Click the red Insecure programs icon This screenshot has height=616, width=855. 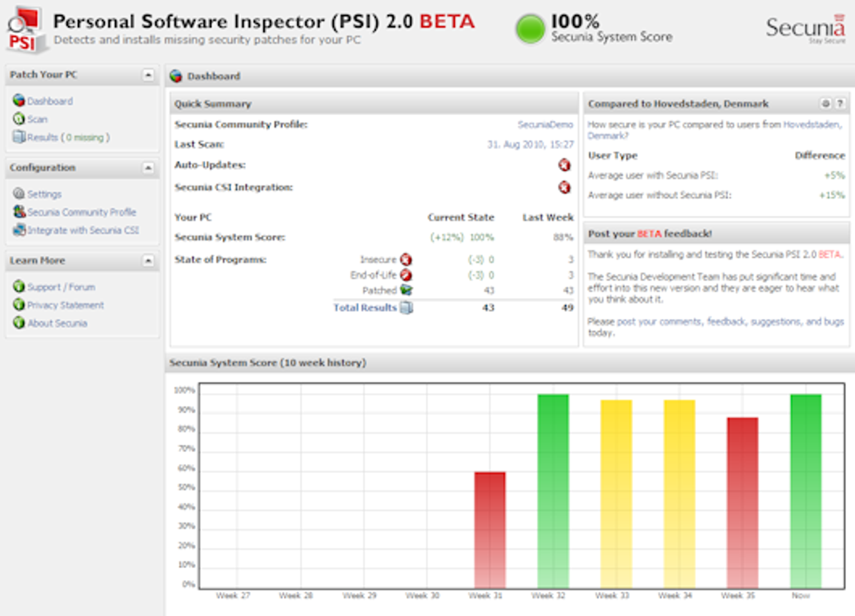[406, 259]
